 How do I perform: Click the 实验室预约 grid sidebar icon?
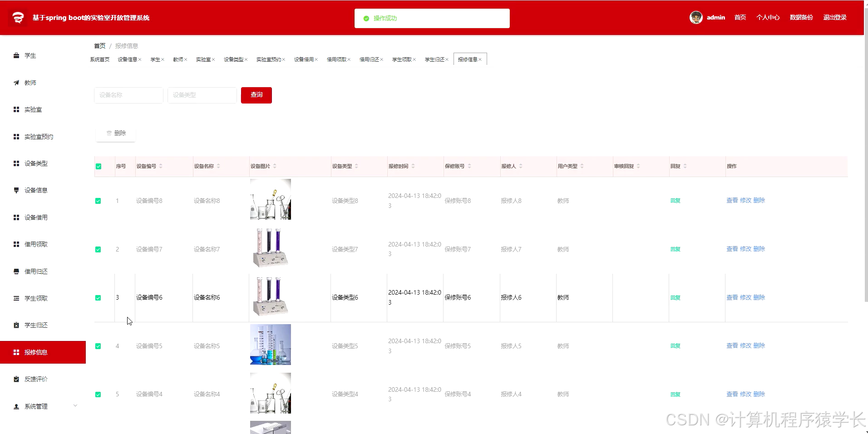pyautogui.click(x=16, y=137)
